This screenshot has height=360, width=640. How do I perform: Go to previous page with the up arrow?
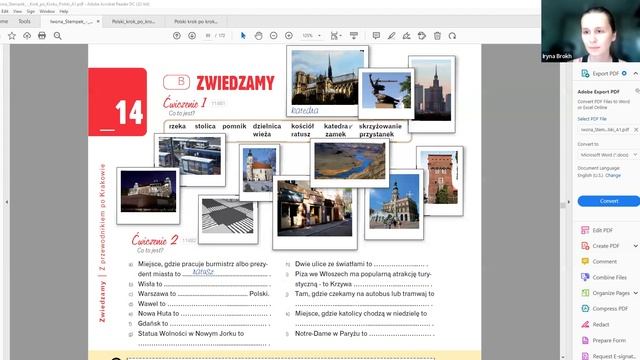pos(177,36)
